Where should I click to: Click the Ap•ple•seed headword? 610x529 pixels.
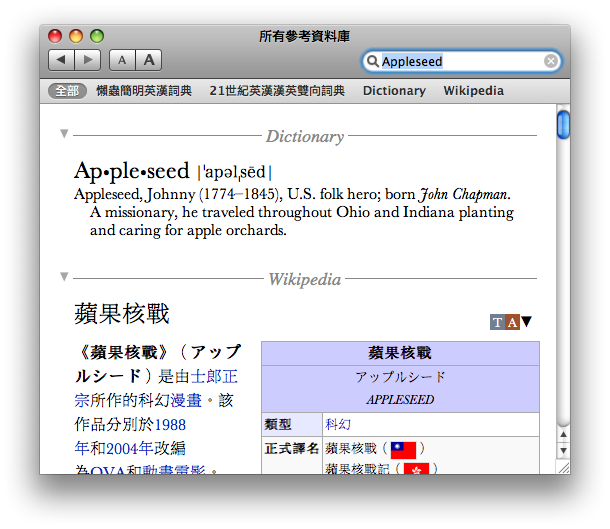point(131,171)
